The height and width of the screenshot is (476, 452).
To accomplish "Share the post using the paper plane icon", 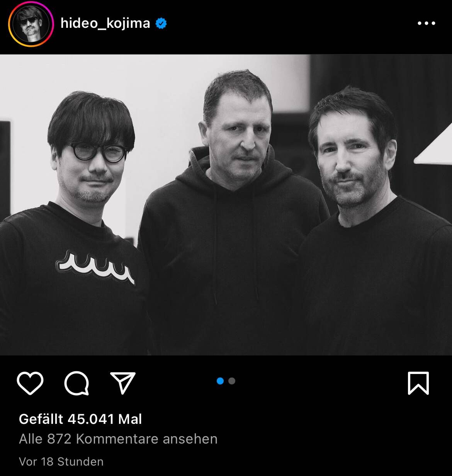I will click(123, 383).
